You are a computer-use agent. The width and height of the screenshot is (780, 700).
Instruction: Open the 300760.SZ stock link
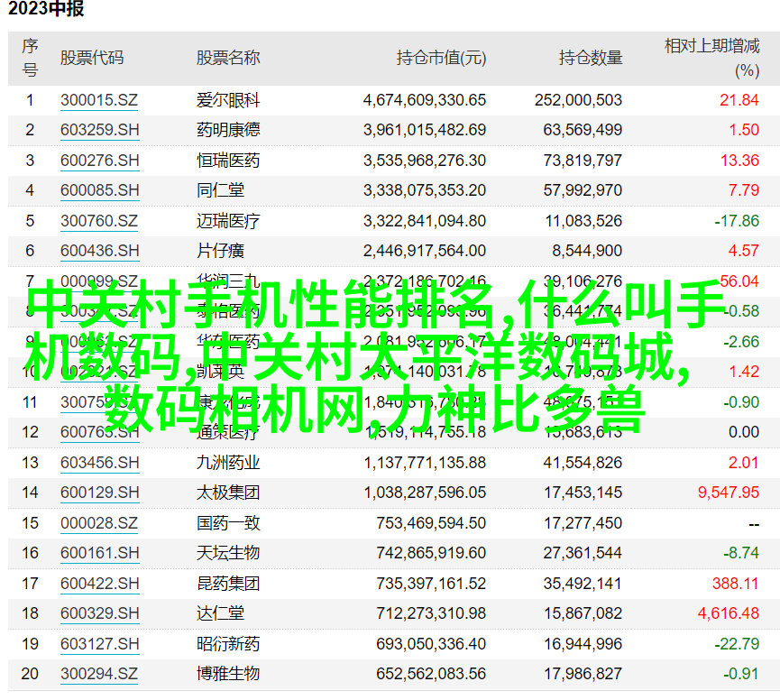(99, 221)
